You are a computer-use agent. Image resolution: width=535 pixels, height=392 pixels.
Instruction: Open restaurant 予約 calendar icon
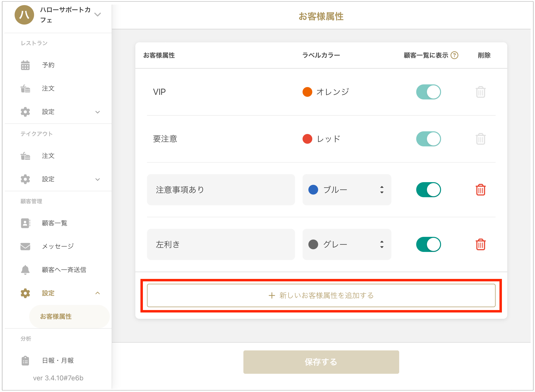(25, 65)
